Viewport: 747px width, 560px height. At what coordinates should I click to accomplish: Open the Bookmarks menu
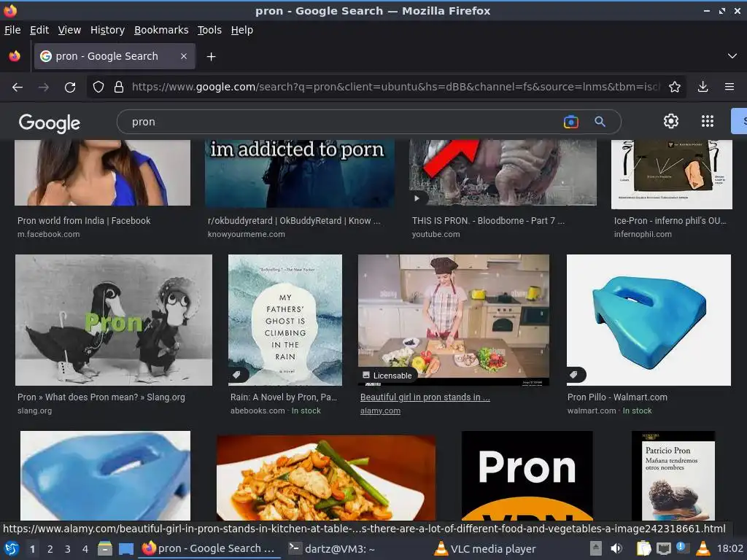point(161,30)
